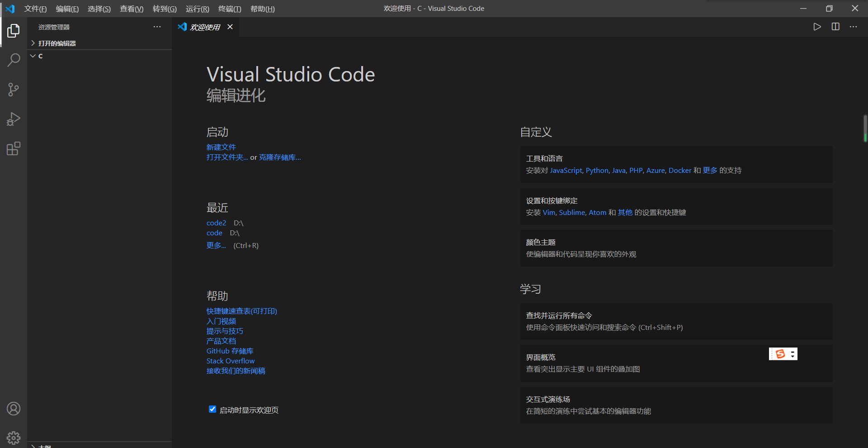
Task: Open the 文件(F) menu
Action: (35, 9)
